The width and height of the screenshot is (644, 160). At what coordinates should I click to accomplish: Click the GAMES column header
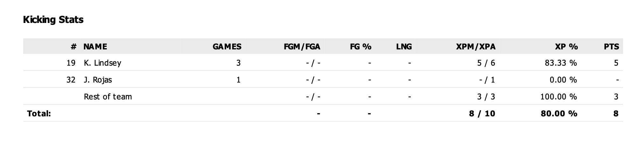click(x=227, y=47)
